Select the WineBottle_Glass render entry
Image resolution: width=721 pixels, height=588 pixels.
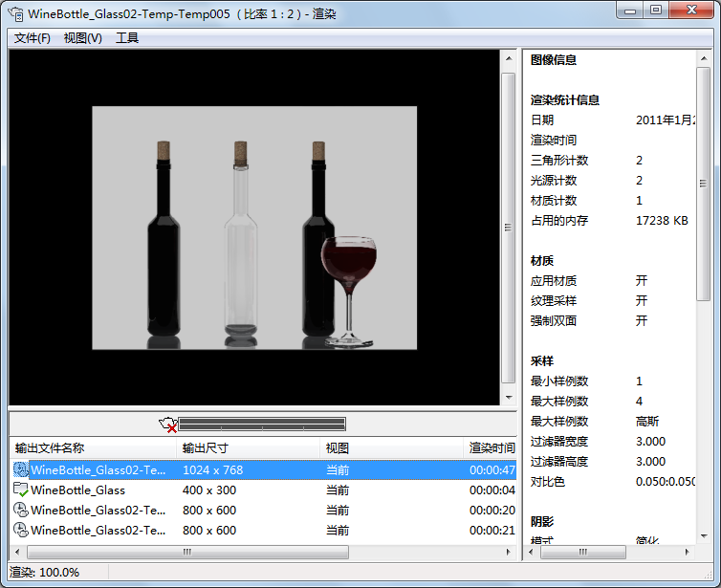pos(77,490)
